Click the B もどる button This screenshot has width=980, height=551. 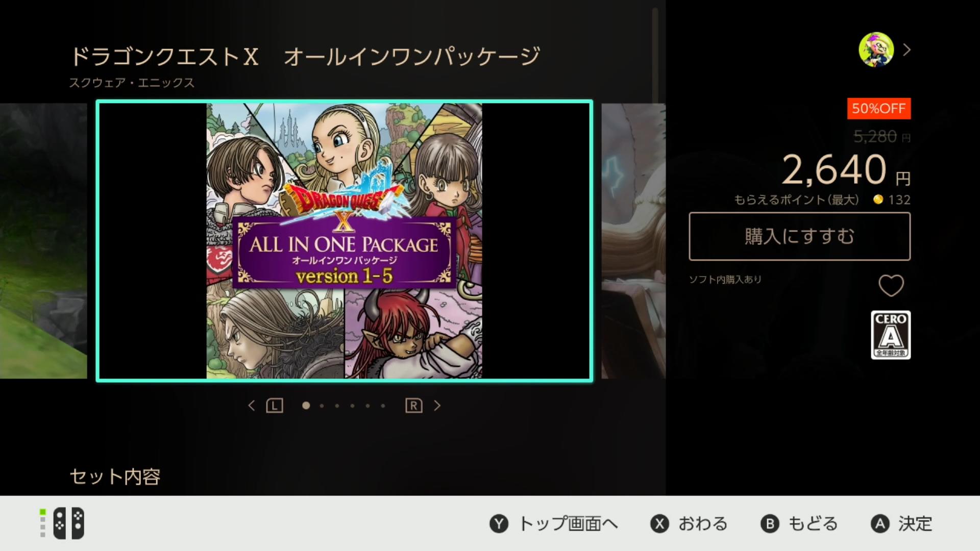[x=799, y=524]
